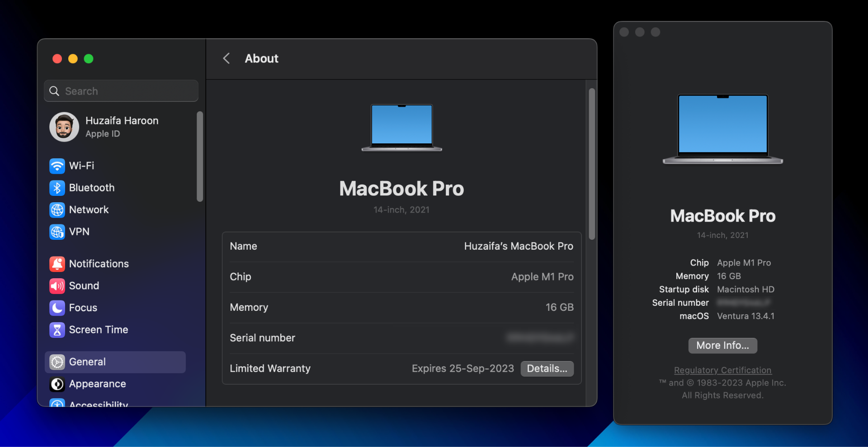The height and width of the screenshot is (447, 868).
Task: Open the Notifications bell icon
Action: click(57, 264)
